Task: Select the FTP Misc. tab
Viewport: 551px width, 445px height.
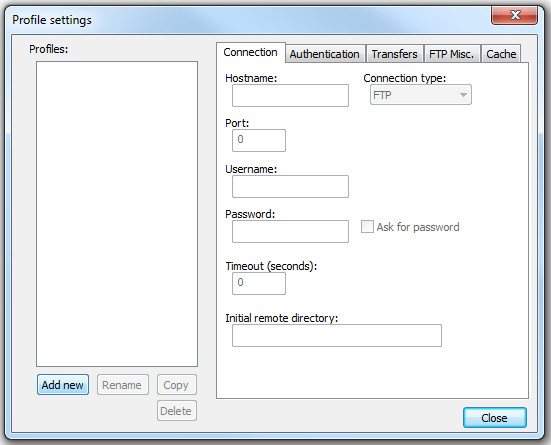Action: coord(452,54)
